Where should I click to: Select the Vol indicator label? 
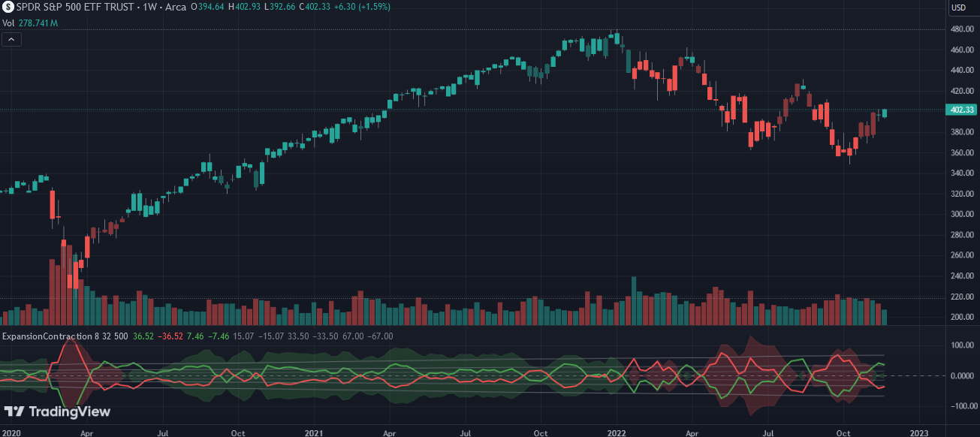(x=8, y=23)
